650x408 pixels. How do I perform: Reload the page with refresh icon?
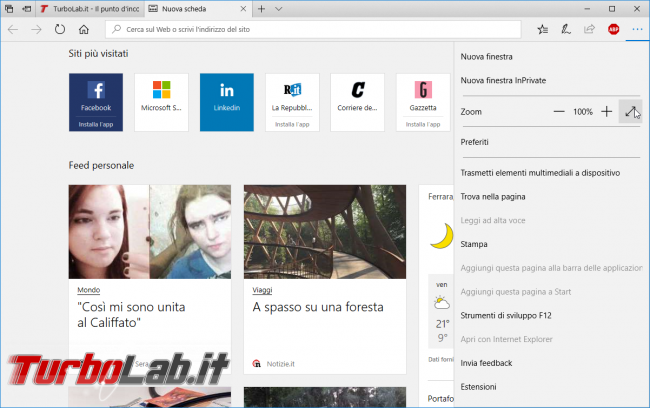60,29
